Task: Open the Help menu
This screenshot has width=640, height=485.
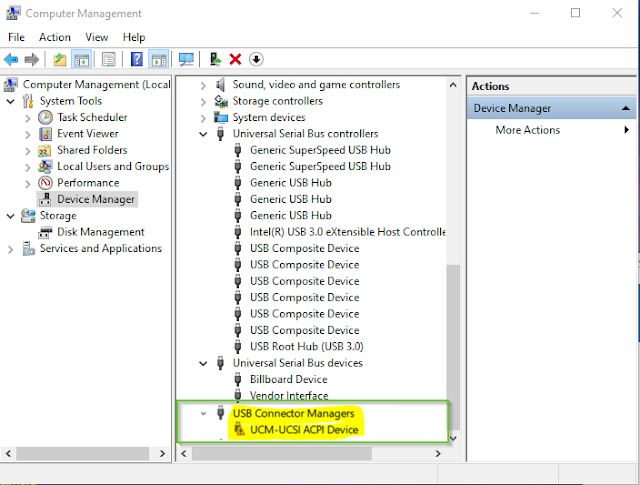Action: tap(134, 38)
